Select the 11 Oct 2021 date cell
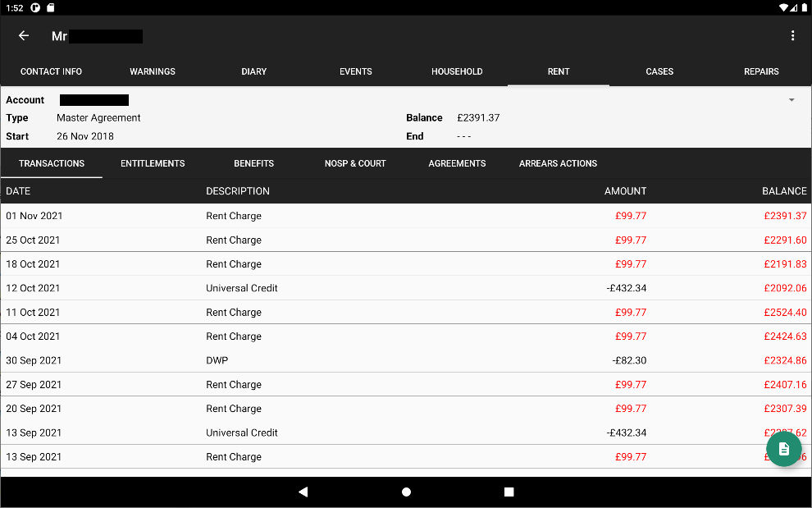Screen dimensions: 812x508 [33, 312]
